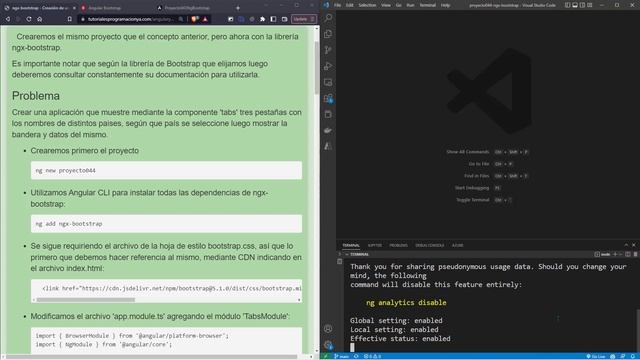
Task: Open Run and Debug view in VS Code
Action: coord(328,66)
